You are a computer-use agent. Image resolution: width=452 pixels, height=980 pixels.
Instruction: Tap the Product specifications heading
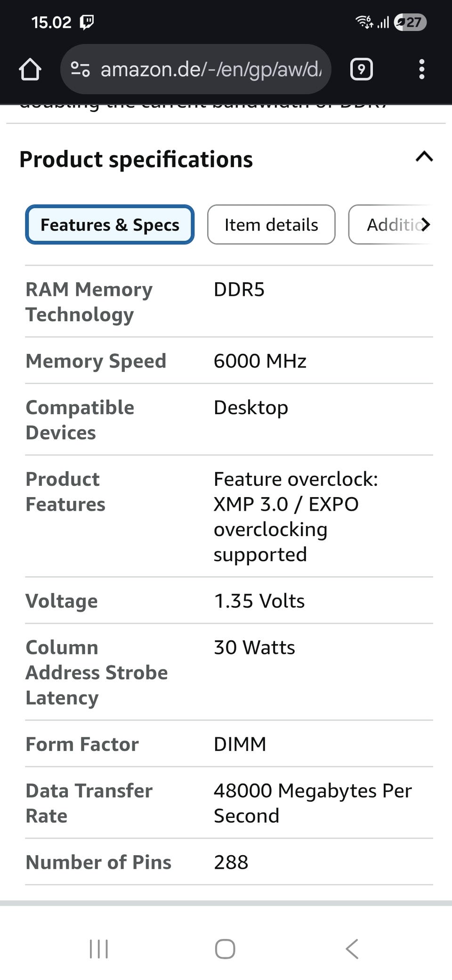(136, 159)
